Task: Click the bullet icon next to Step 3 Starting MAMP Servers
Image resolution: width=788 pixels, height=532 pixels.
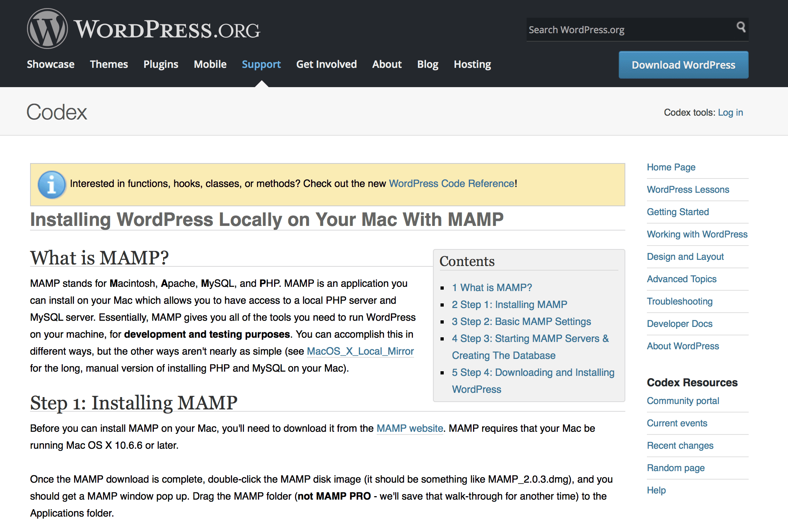Action: [x=442, y=338]
